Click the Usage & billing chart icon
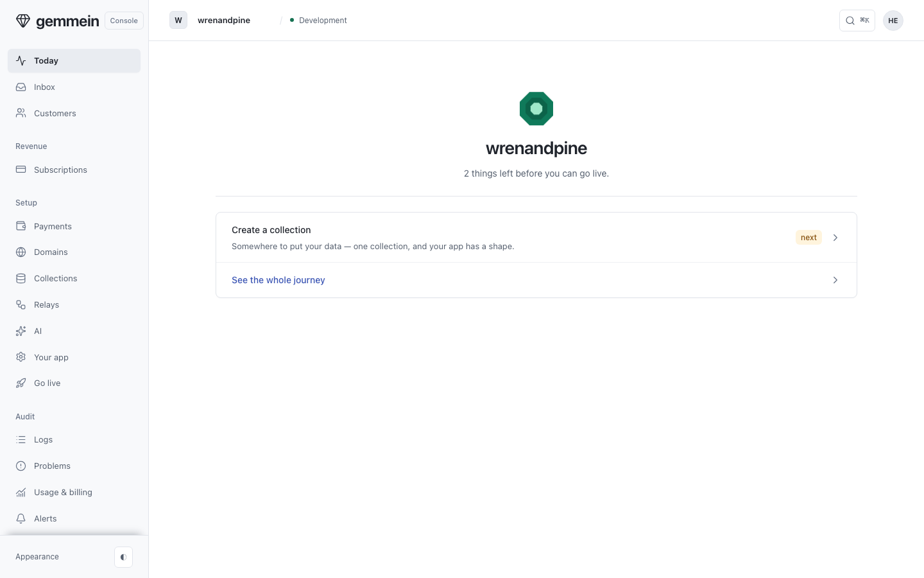Viewport: 924px width, 578px height. click(21, 493)
